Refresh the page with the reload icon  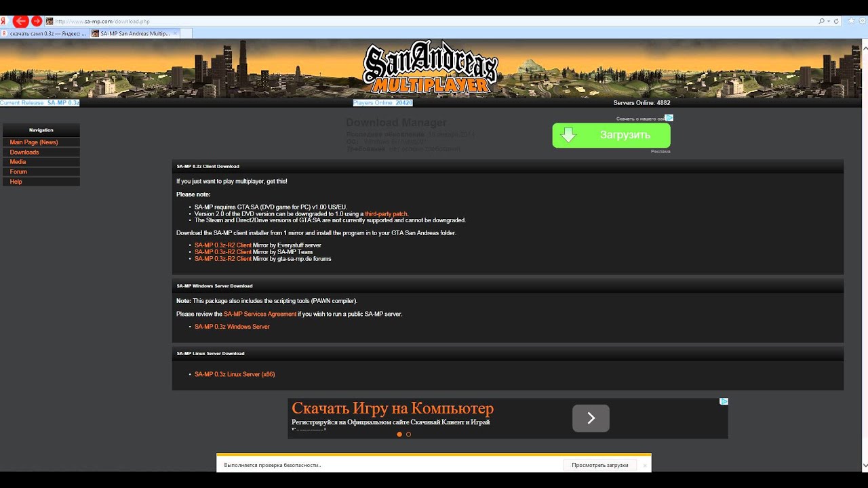[836, 21]
